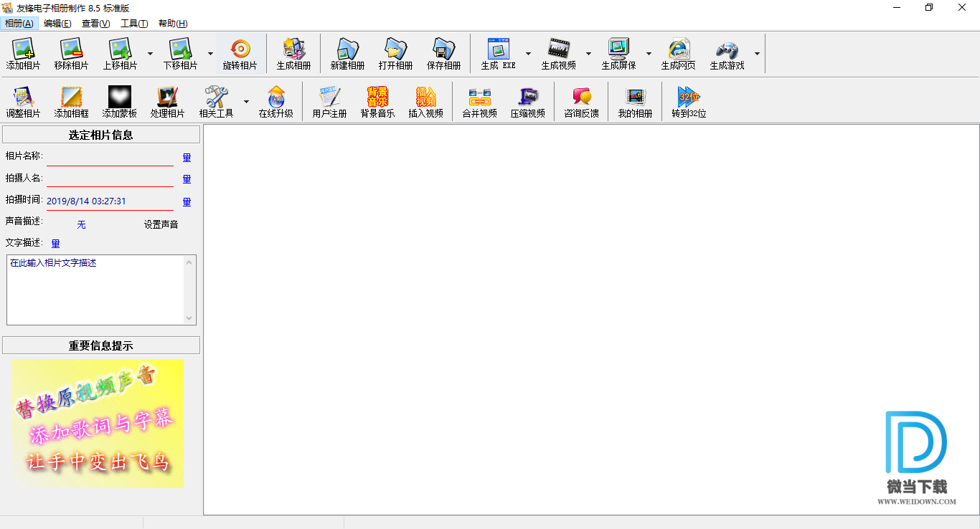This screenshot has width=980, height=529.
Task: Click the 生成游戏 (Generate game) icon
Action: pyautogui.click(x=727, y=54)
